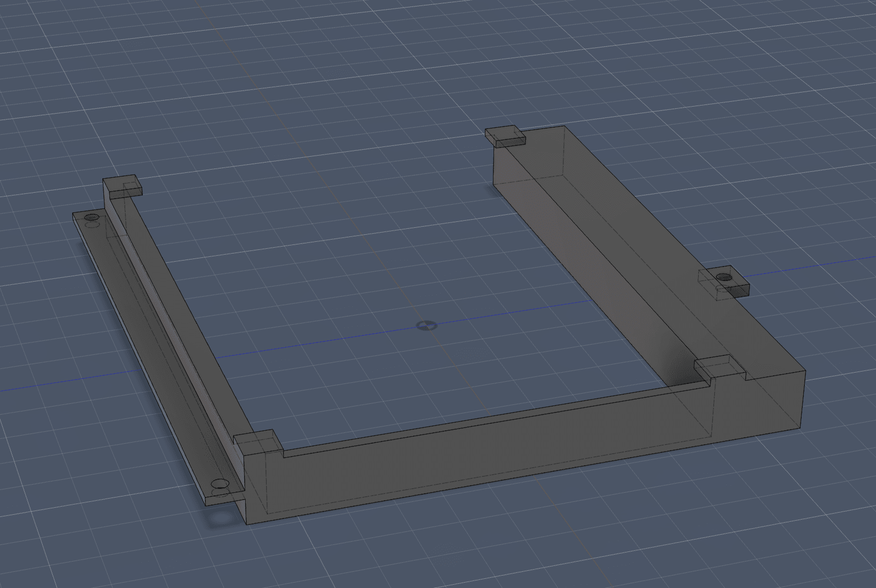This screenshot has width=876, height=588.
Task: Select the hole in the right-side mounting tab
Action: pyautogui.click(x=724, y=278)
